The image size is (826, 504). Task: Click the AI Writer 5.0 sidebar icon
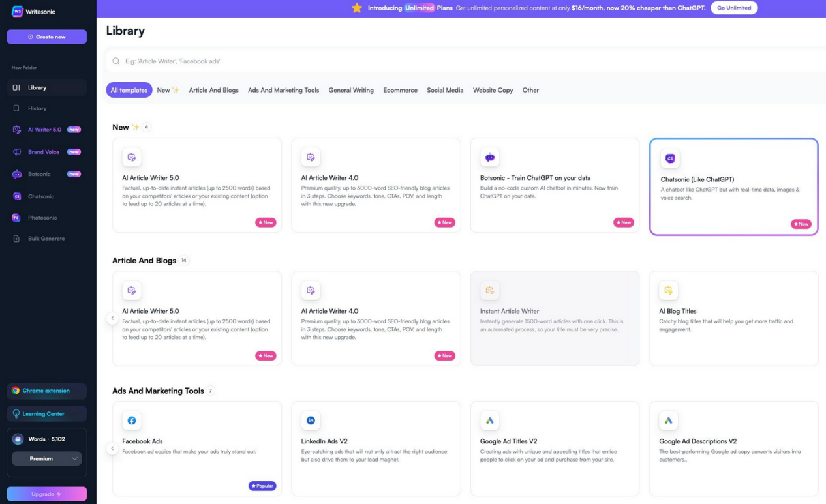(16, 130)
